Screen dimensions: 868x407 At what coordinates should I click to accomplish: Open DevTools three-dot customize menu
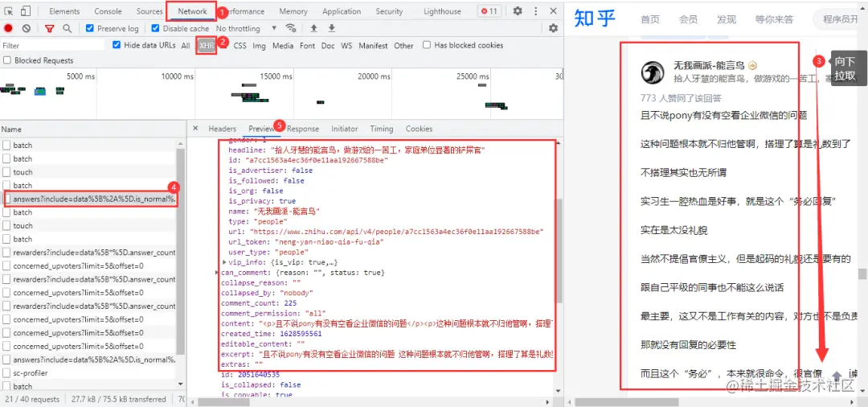click(536, 11)
